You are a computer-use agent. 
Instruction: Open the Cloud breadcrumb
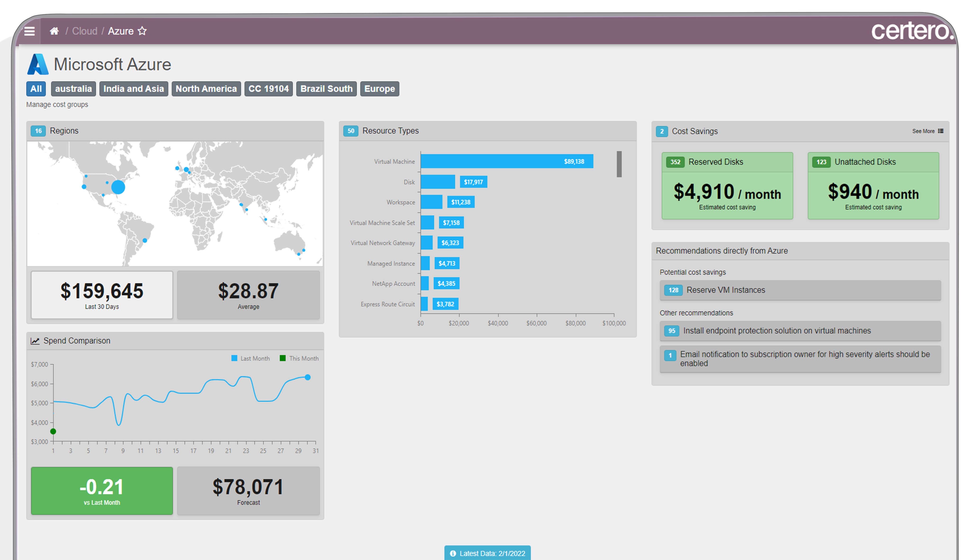85,31
